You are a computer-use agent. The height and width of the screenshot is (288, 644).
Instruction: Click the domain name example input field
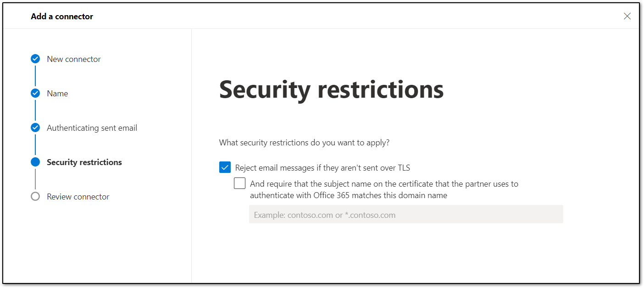[x=405, y=214]
